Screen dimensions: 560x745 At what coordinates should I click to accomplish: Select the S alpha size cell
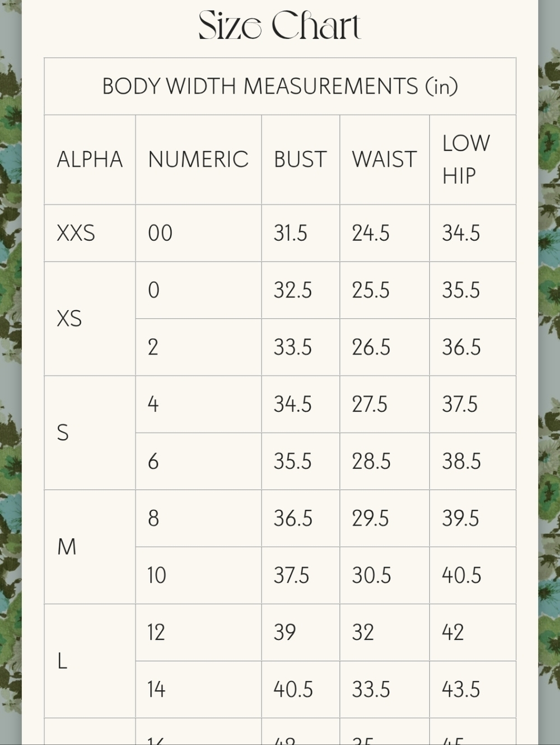tap(90, 433)
